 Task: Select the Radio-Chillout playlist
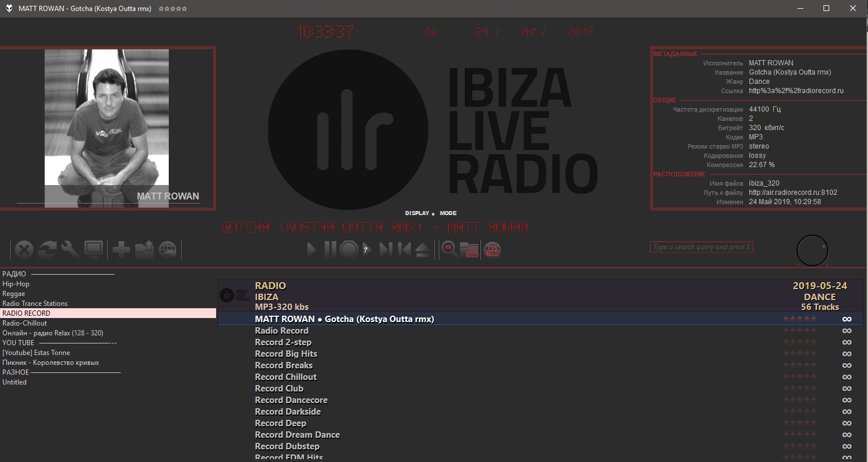point(25,323)
